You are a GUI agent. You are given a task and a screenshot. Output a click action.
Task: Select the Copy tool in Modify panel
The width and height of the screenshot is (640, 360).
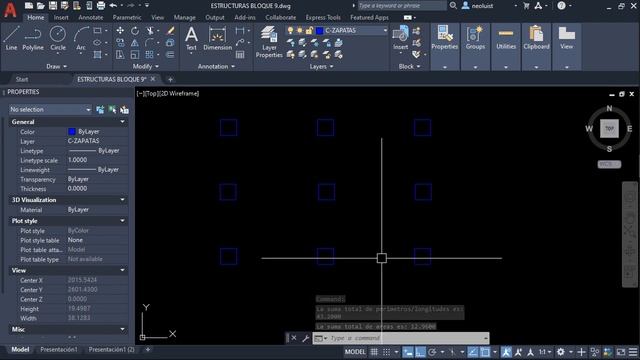pos(120,42)
